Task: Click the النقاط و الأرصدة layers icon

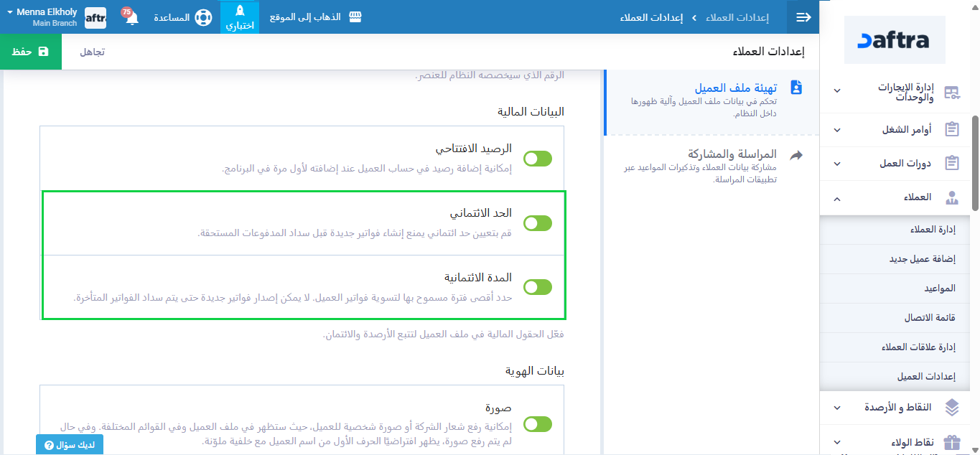Action: (x=951, y=408)
